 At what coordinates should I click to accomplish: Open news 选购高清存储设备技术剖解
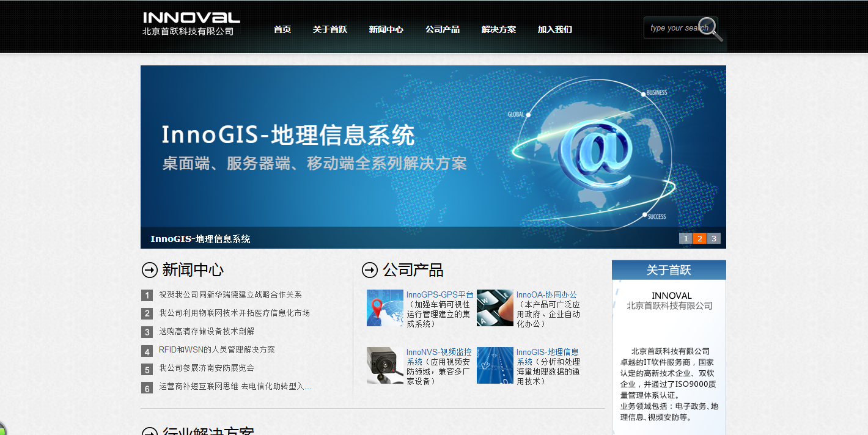[207, 331]
